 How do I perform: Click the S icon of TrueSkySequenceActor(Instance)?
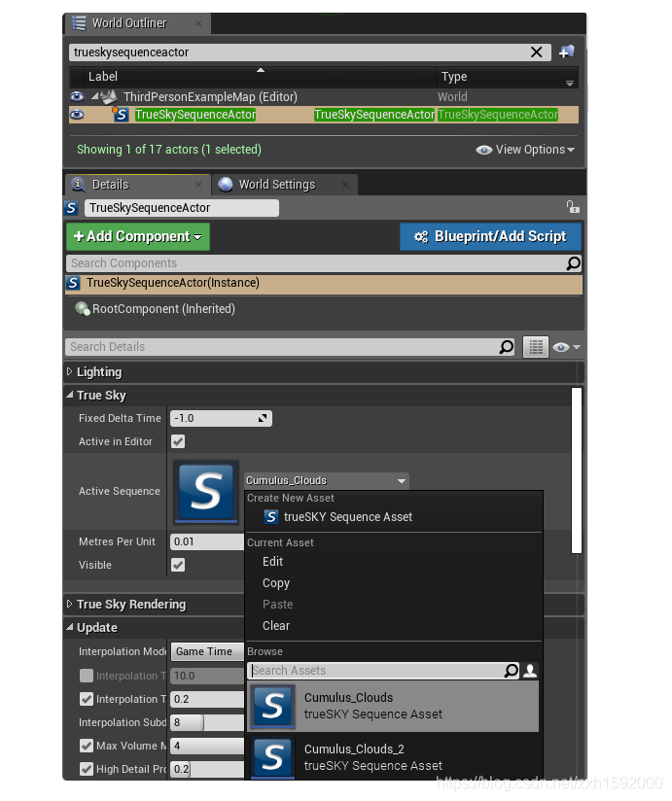pos(73,283)
